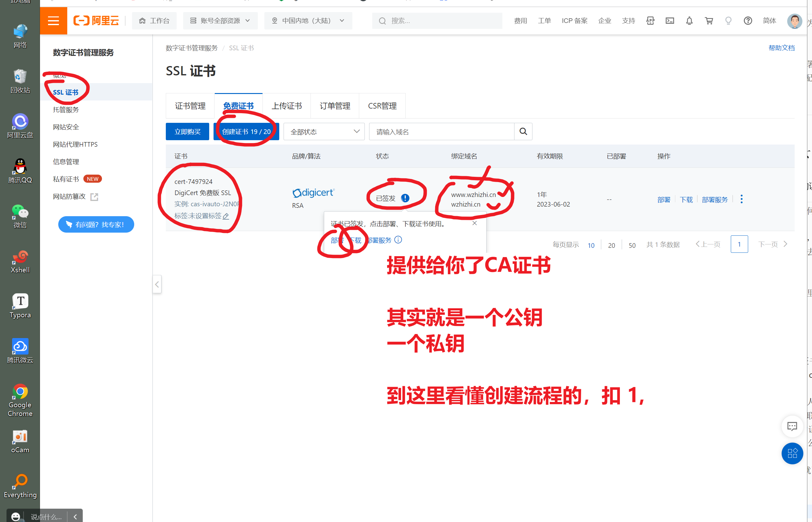This screenshot has width=812, height=522.
Task: Open the 企业 menu
Action: 604,21
